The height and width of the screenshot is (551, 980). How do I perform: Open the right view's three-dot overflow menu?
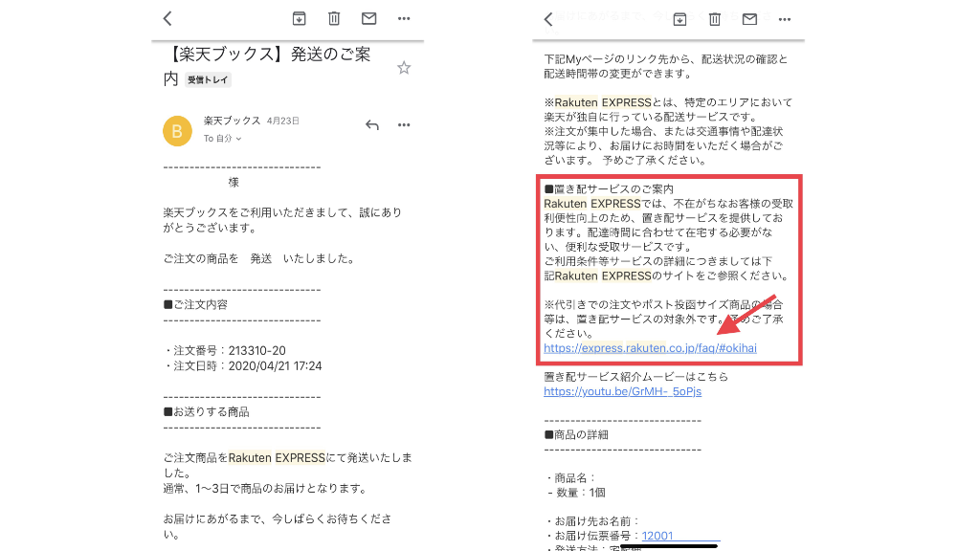[785, 18]
